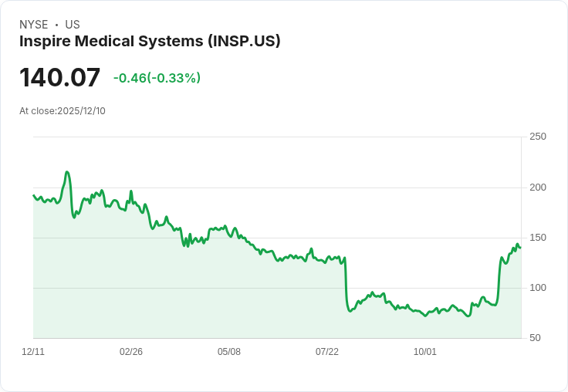The image size is (568, 392).
Task: Click the Inspire Medical Systems (INSP.US) title
Action: click(150, 42)
